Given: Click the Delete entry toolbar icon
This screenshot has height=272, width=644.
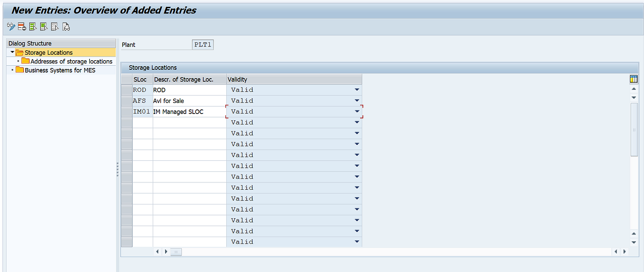Looking at the screenshot, I should (x=22, y=27).
